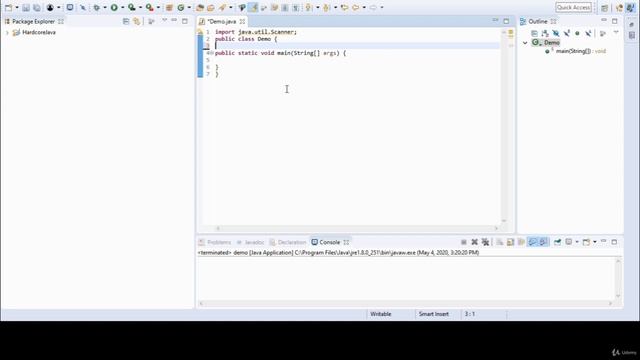Click the 'Writable' status bar entry
640x360 pixels.
tap(380, 314)
